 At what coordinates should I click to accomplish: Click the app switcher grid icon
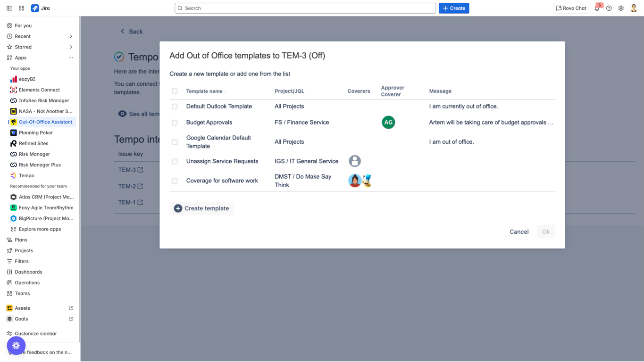22,8
